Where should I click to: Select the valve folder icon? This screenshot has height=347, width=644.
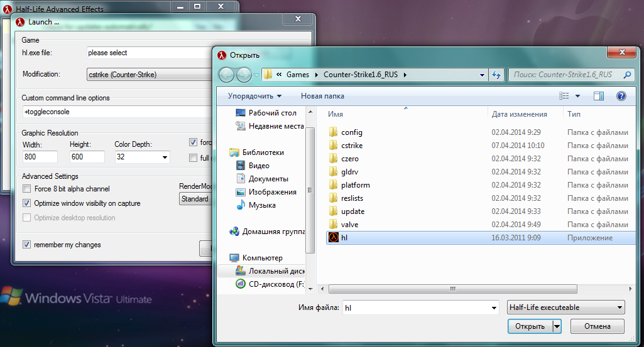pos(333,224)
